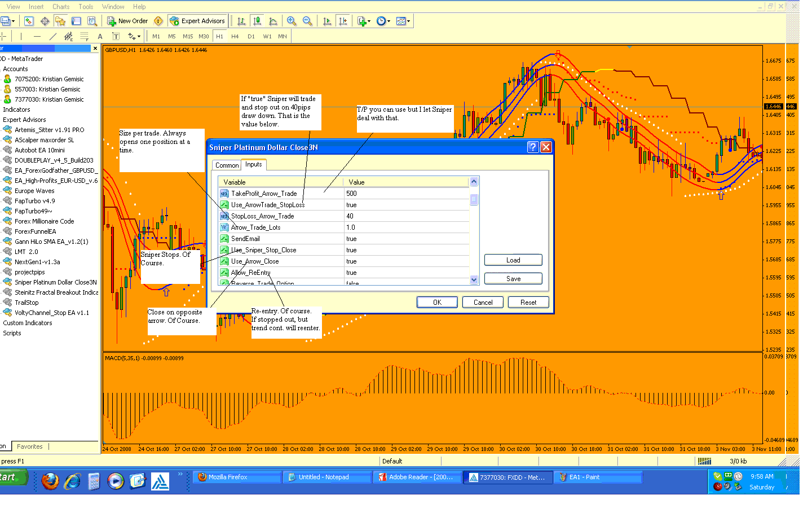Switch timeframe to M5
Image resolution: width=812 pixels, height=508 pixels.
pyautogui.click(x=172, y=36)
